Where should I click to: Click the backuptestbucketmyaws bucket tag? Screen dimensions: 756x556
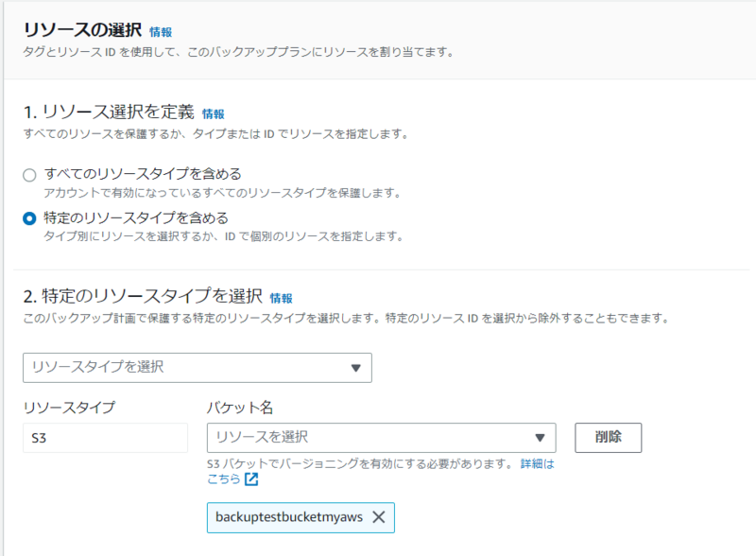pyautogui.click(x=301, y=517)
